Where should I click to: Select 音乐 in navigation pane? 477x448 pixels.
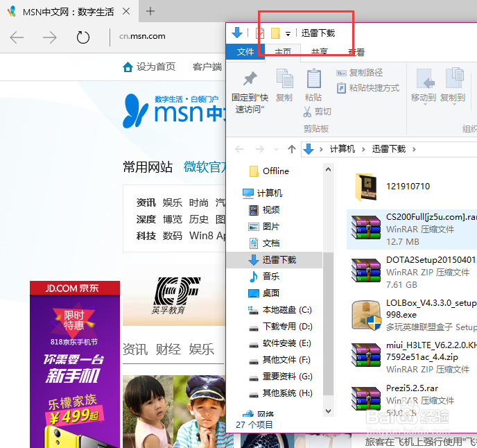tap(264, 276)
